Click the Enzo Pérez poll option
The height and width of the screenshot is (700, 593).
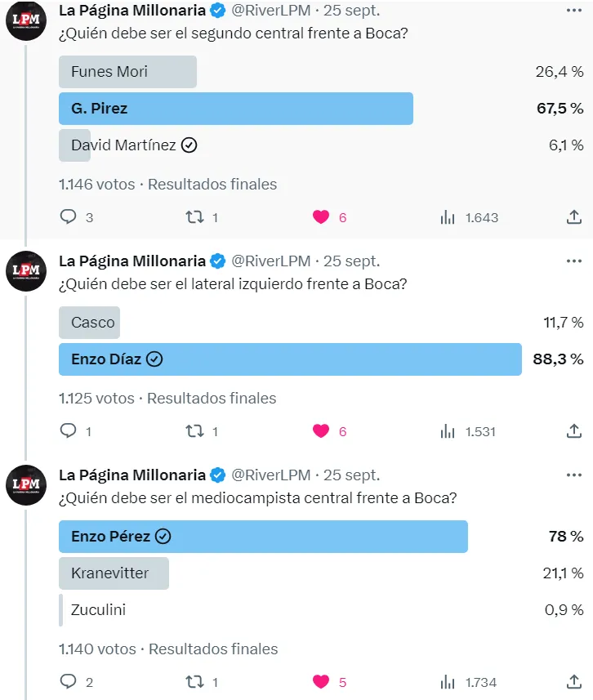263,537
